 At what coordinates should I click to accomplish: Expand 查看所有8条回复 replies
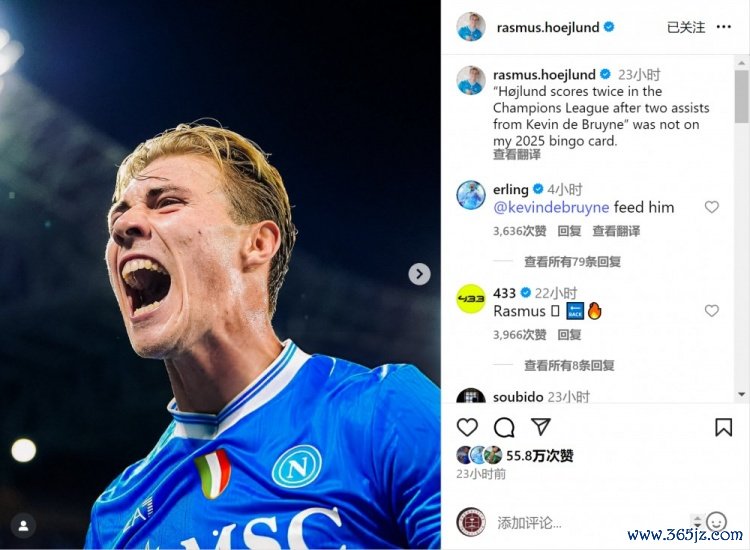[569, 365]
